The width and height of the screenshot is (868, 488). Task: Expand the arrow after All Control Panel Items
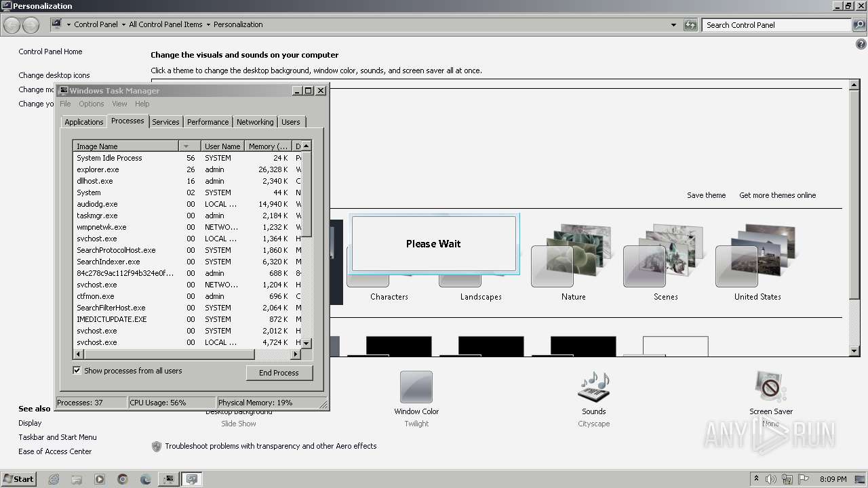pos(208,24)
